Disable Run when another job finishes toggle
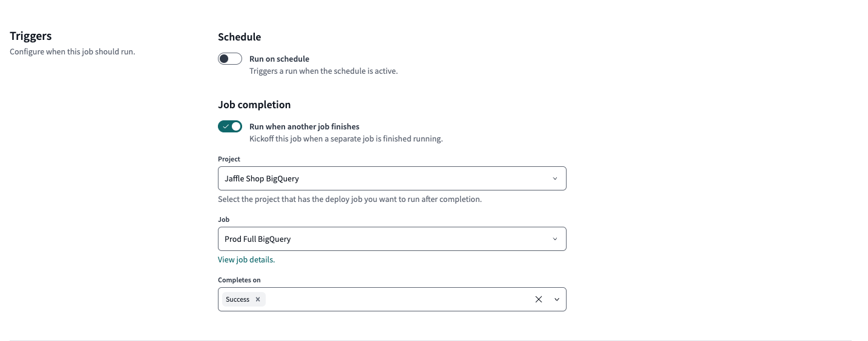Viewport: 868px width, 341px height. click(230, 126)
